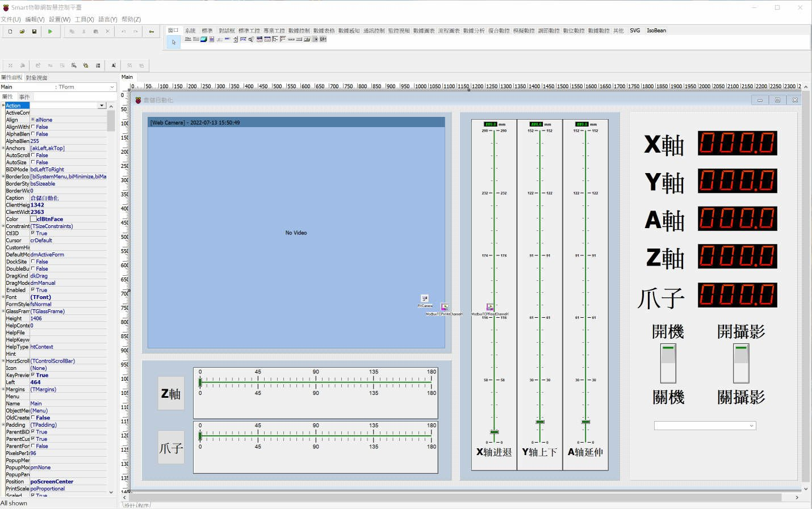The height and width of the screenshot is (509, 812).
Task: Click the copy icon in the top toolbar
Action: click(x=72, y=32)
